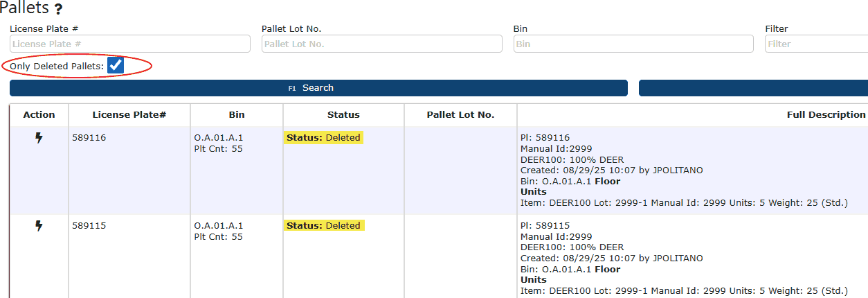This screenshot has height=298, width=868.
Task: Select the Status column header
Action: pos(343,115)
